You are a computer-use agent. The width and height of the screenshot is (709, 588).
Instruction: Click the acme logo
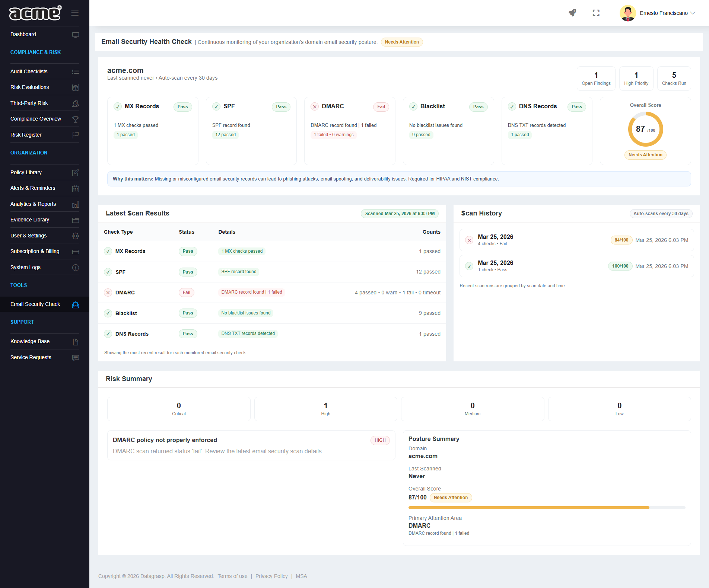(x=35, y=13)
